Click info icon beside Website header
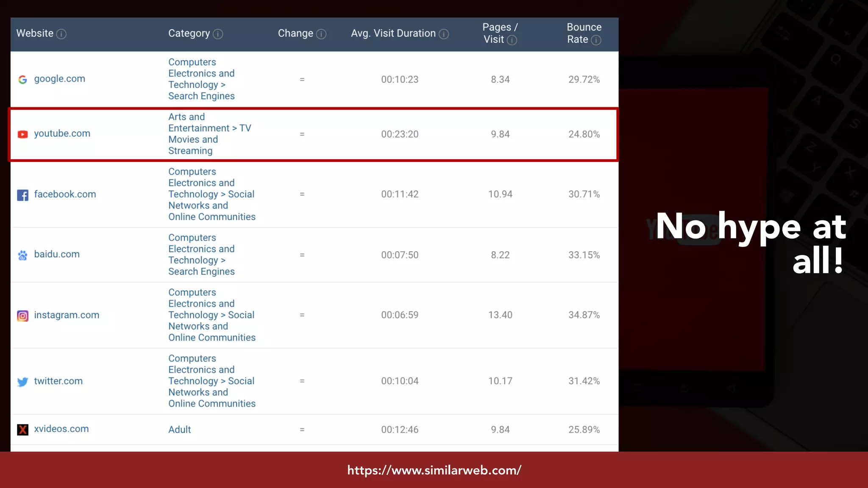 (x=61, y=34)
